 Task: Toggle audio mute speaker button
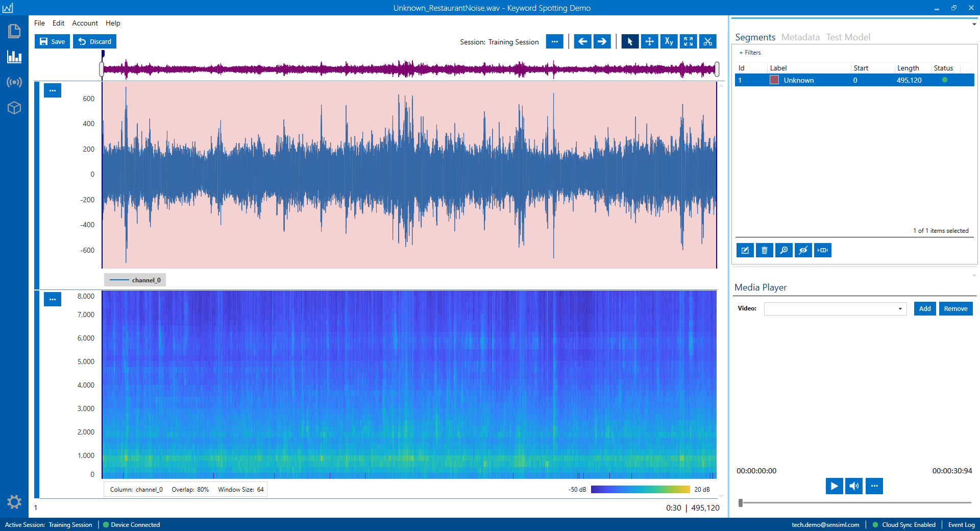tap(854, 486)
